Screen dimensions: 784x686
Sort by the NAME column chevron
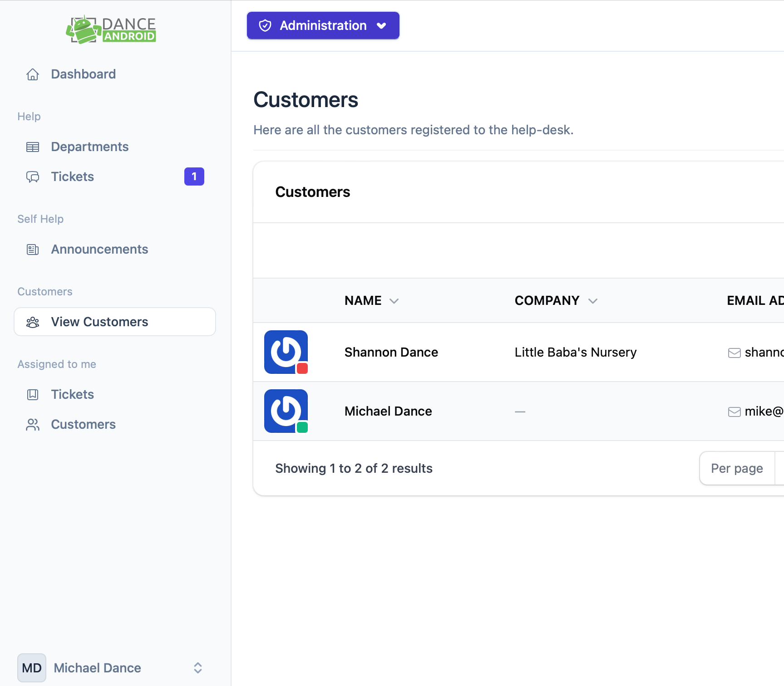tap(394, 301)
